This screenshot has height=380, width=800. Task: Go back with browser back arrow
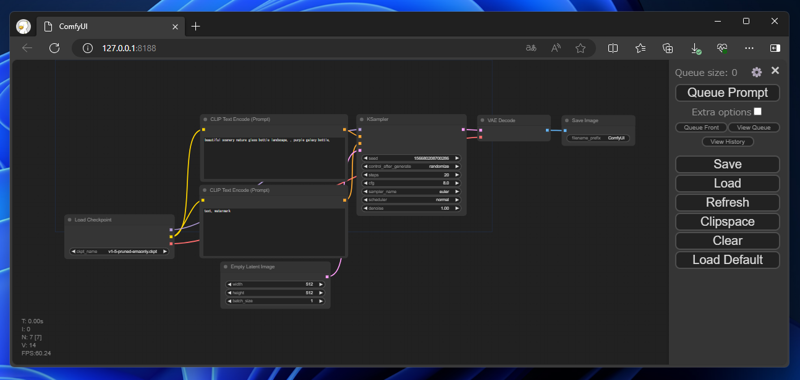tap(27, 48)
